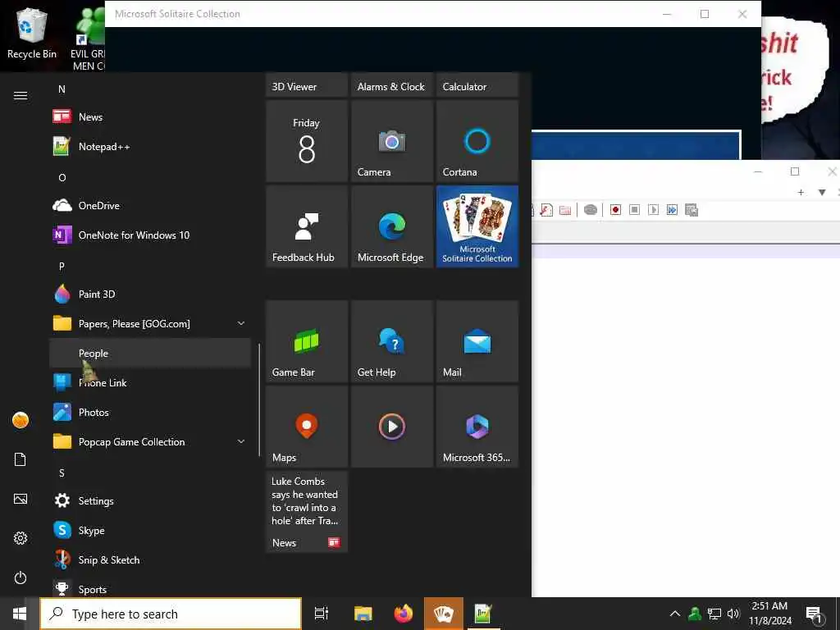Open notification center icon
The width and height of the screenshot is (840, 630).
pyautogui.click(x=815, y=614)
